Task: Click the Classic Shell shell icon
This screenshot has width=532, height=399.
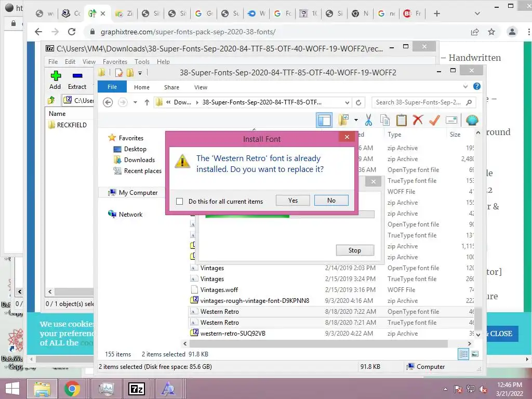Action: pos(472,120)
